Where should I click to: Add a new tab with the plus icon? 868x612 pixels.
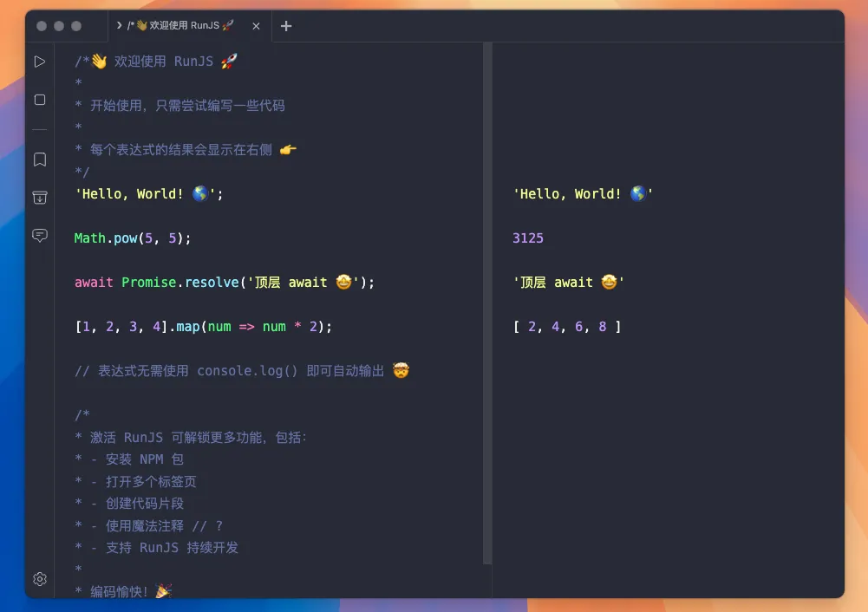(286, 26)
